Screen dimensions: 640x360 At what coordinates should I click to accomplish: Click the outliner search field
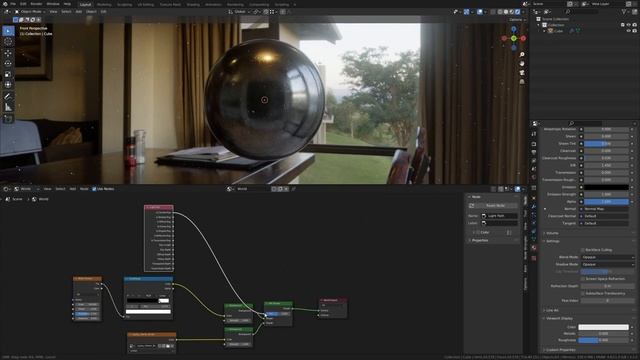(582, 12)
